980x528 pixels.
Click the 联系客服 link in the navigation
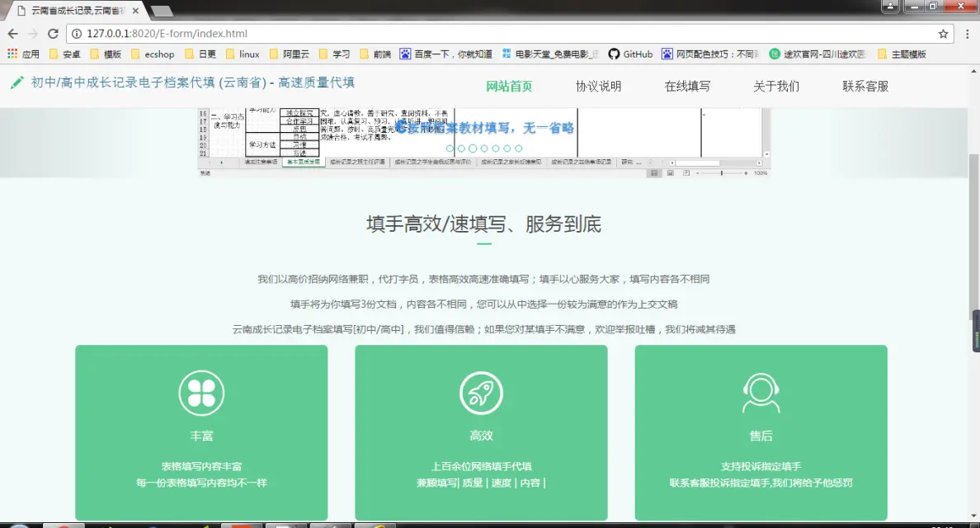[865, 84]
